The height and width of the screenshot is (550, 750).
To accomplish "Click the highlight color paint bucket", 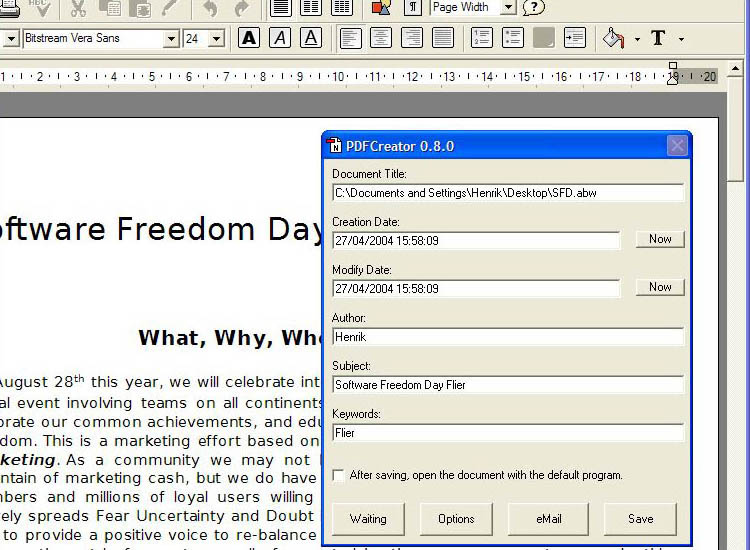I will click(x=613, y=39).
